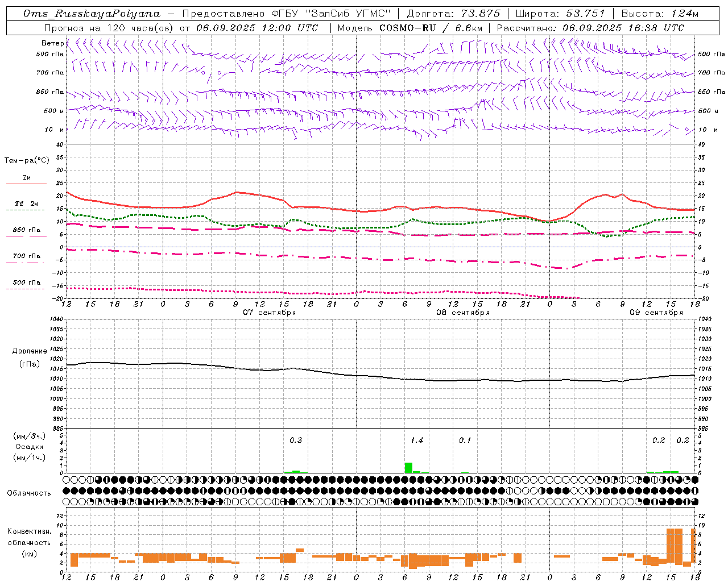Click the 1.4 precipitation amount
728x582 pixels.
tap(417, 440)
